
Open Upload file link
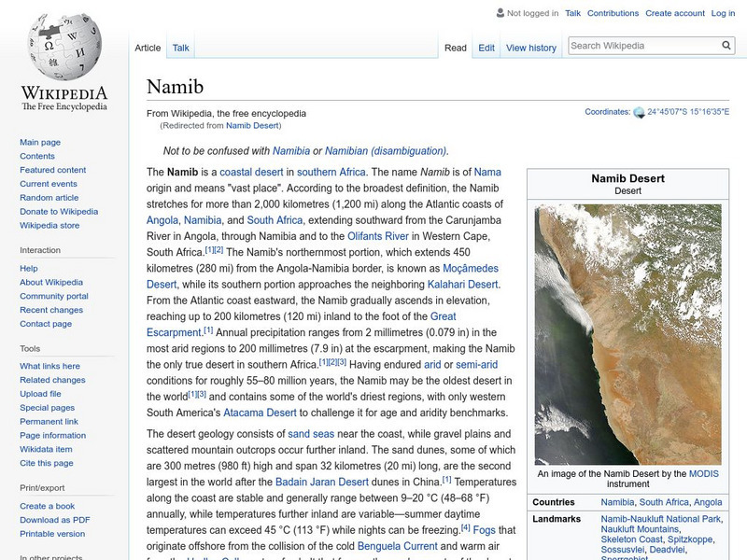(x=40, y=393)
